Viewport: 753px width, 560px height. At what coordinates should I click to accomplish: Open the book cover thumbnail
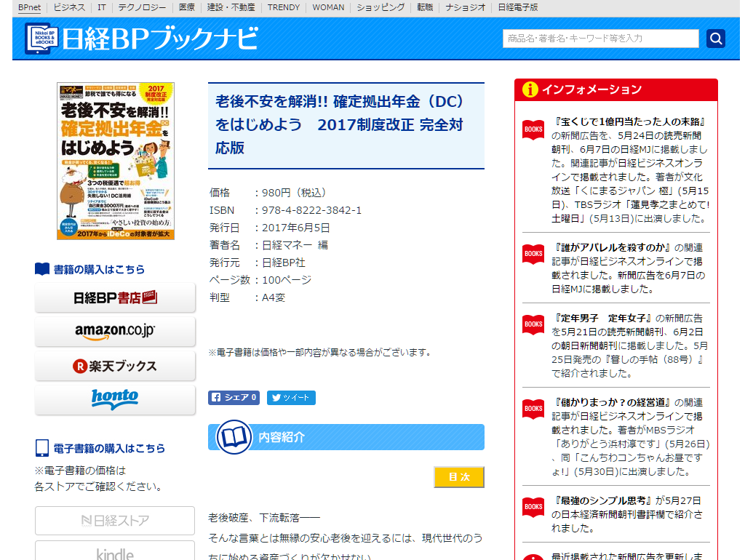tap(116, 161)
